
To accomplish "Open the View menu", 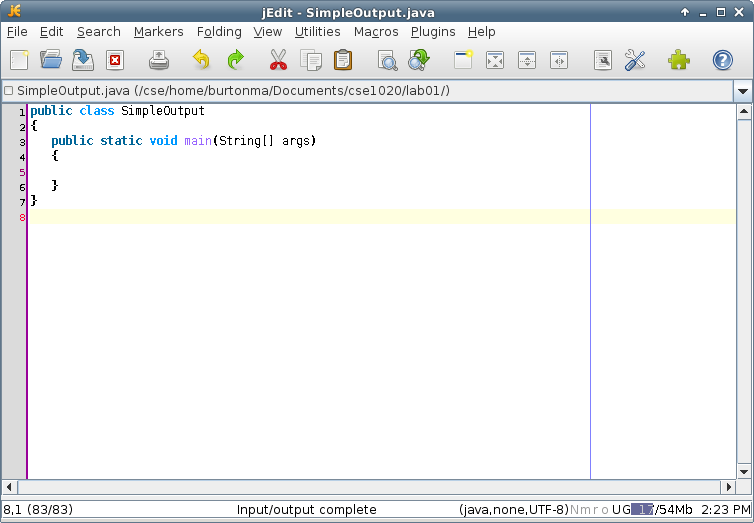I will coord(268,32).
